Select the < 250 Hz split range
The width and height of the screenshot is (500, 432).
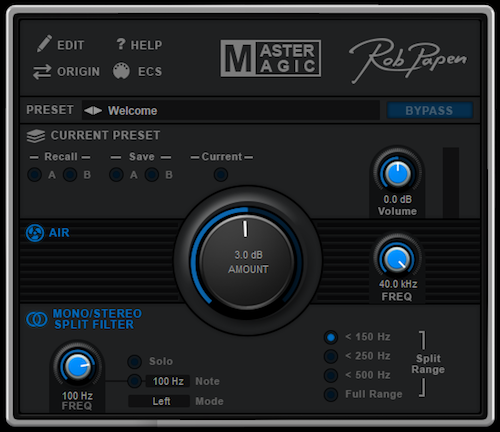(x=331, y=356)
